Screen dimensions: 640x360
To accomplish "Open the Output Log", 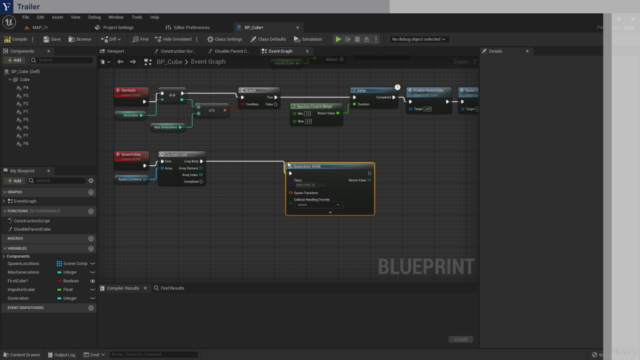I will [61, 355].
